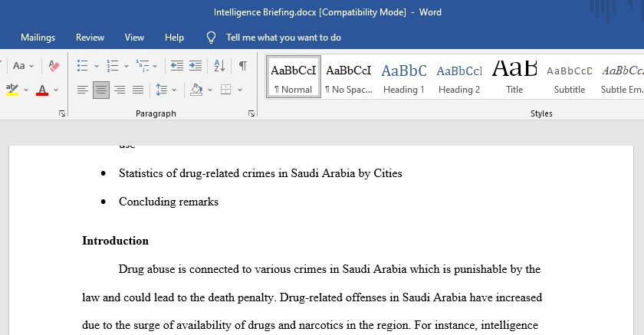Decrease paragraph indent
The image size is (644, 335).
(x=176, y=66)
